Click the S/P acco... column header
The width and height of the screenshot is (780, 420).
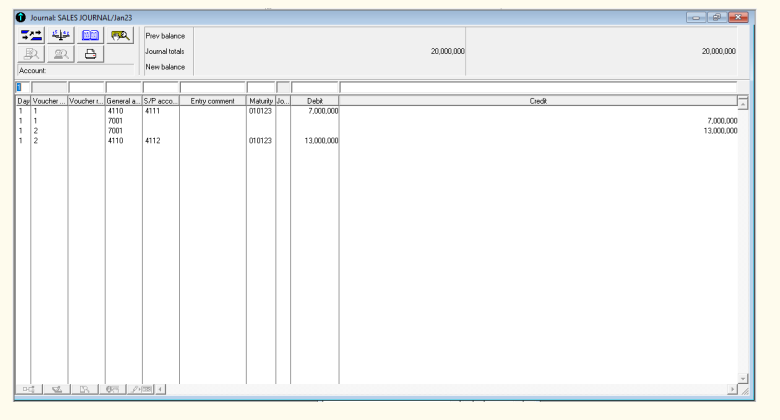(x=161, y=101)
